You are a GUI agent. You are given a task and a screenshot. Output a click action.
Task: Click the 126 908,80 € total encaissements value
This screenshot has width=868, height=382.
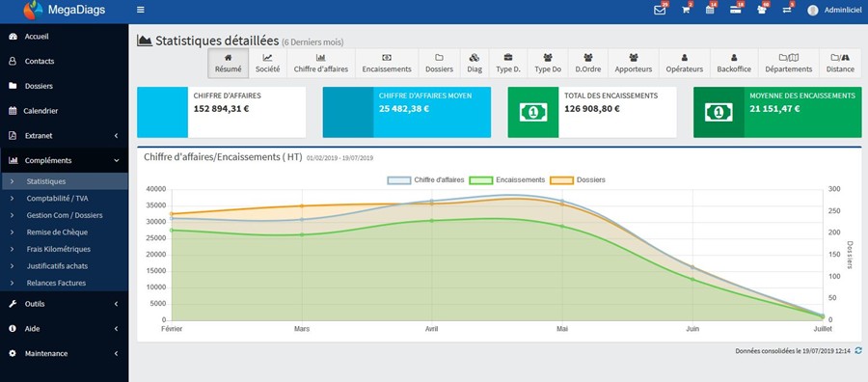(x=592, y=108)
